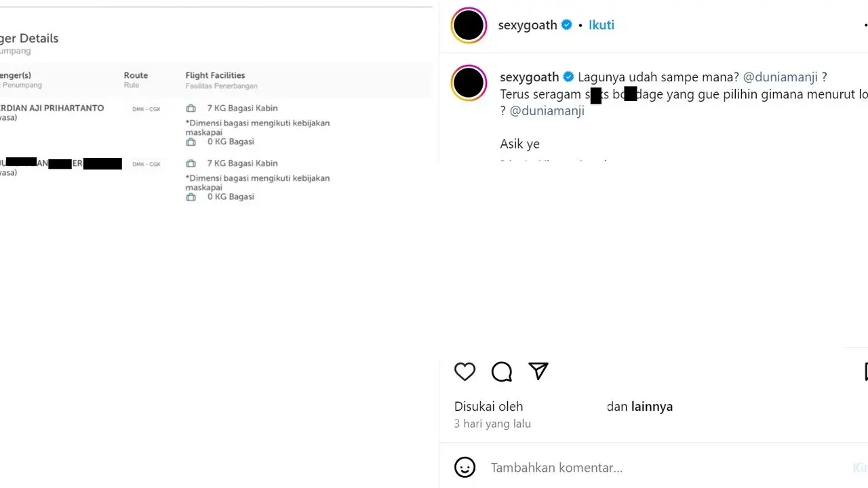This screenshot has width=868, height=488.
Task: Click the cabin baggage icon next to 7 KG Bagasi Kabin
Action: [191, 108]
